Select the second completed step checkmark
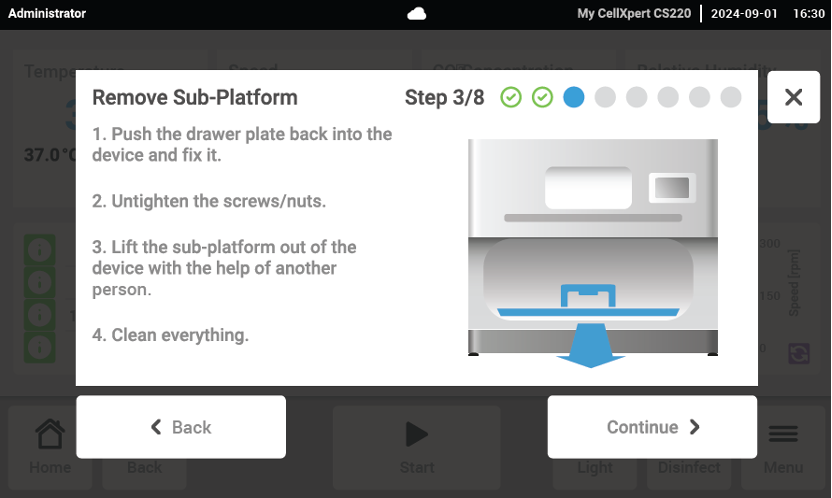This screenshot has width=832, height=498. click(542, 97)
